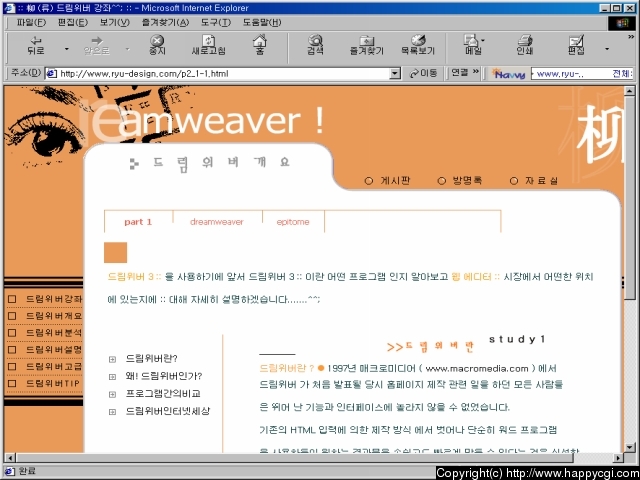Select the dreamweaver tab

coord(217,222)
